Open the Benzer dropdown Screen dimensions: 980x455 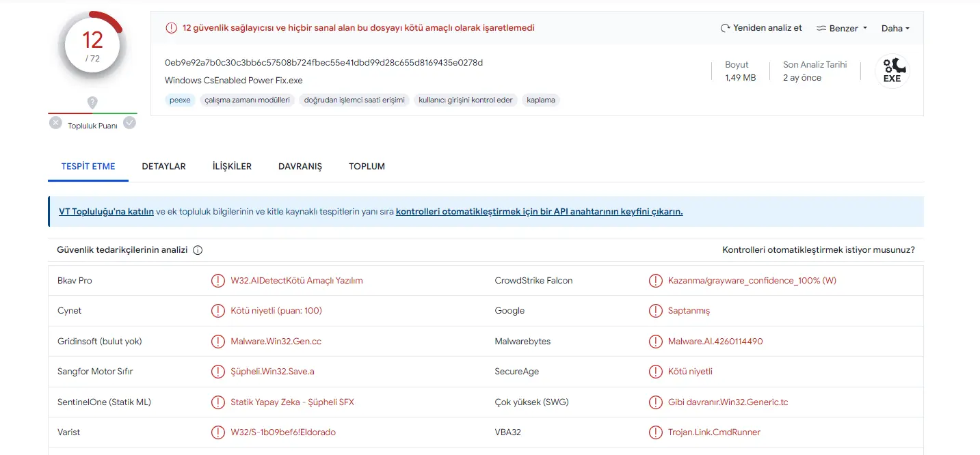click(842, 28)
